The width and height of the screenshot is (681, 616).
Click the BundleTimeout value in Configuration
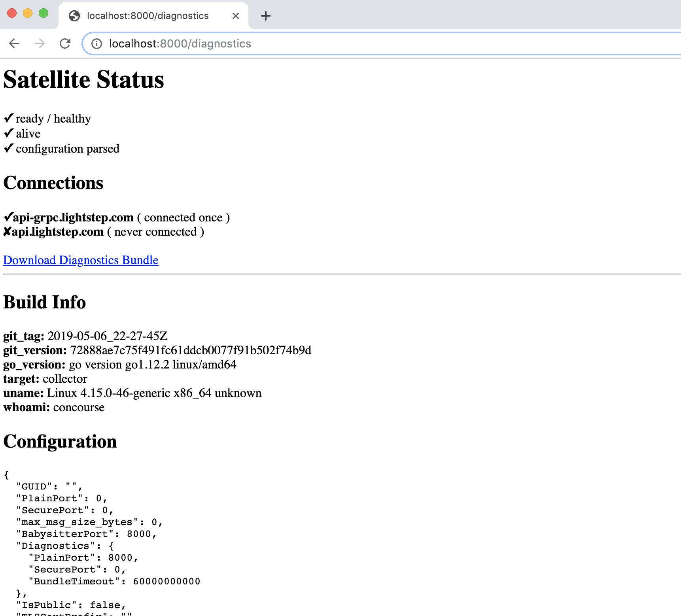click(x=166, y=581)
